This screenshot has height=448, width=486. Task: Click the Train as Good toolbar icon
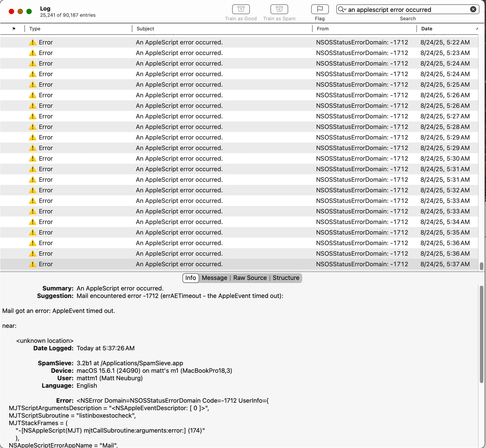coord(241,9)
